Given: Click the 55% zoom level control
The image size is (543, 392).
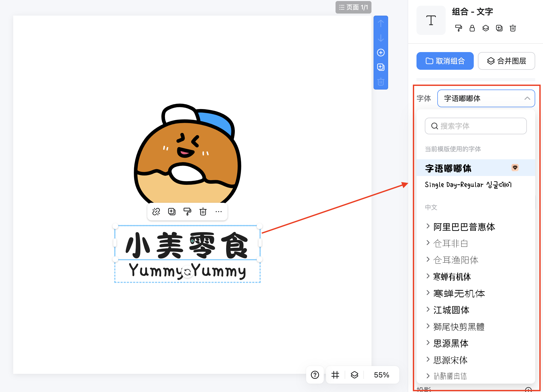Looking at the screenshot, I should point(381,375).
